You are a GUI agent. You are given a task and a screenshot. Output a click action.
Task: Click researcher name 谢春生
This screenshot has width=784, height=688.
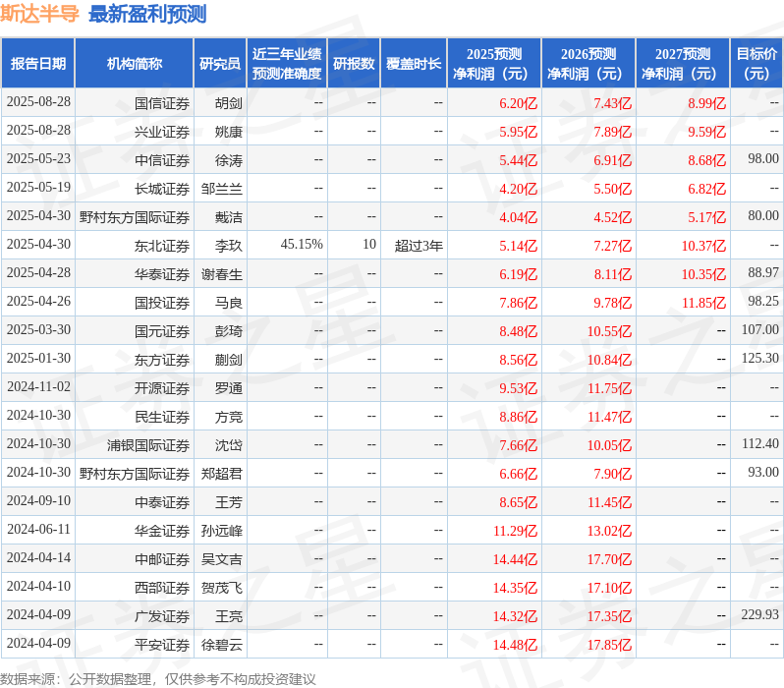(x=221, y=274)
